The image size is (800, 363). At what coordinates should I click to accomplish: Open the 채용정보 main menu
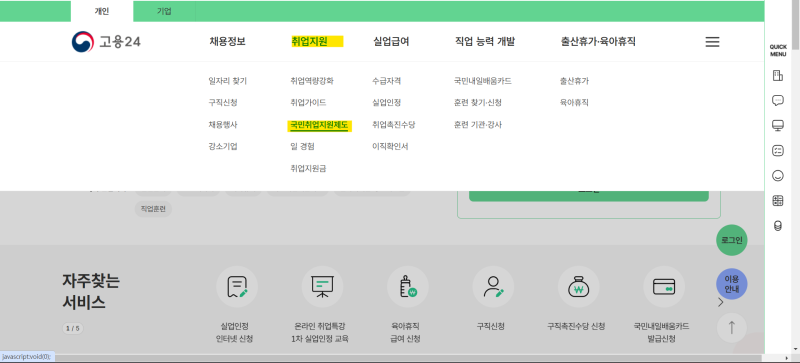coord(228,42)
